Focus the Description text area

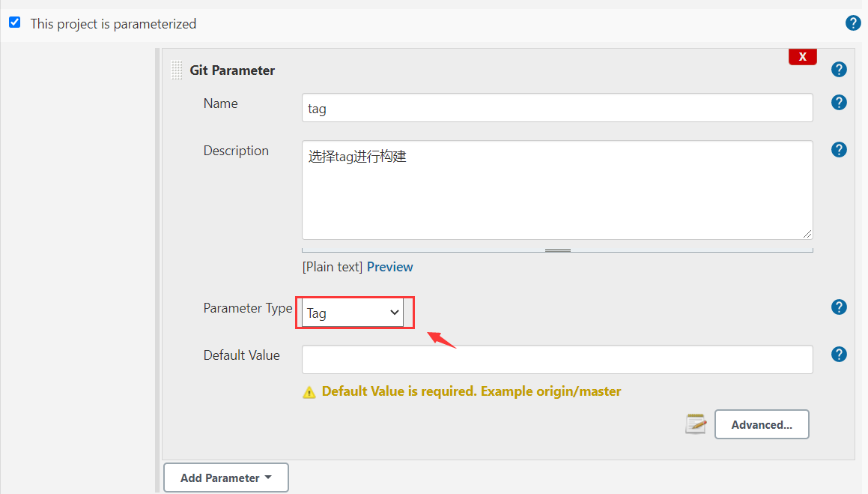(x=556, y=190)
